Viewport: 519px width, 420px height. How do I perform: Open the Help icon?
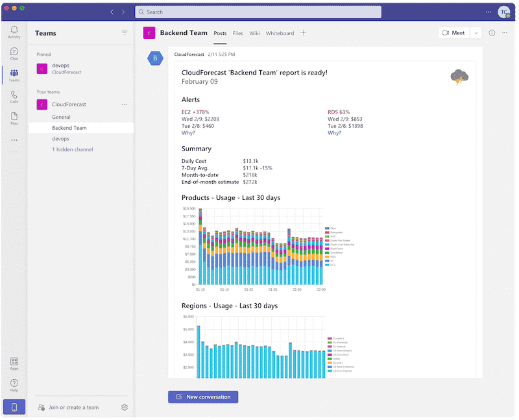(14, 385)
